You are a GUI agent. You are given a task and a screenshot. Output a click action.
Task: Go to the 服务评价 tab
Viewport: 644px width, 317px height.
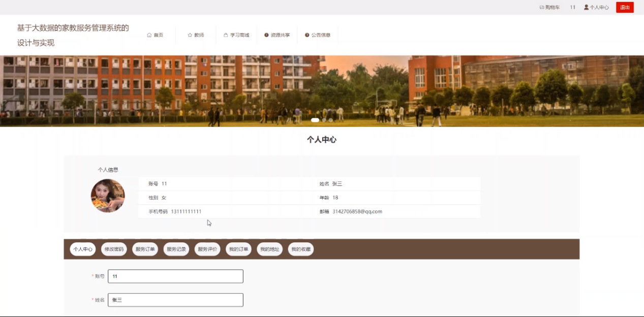click(x=207, y=249)
